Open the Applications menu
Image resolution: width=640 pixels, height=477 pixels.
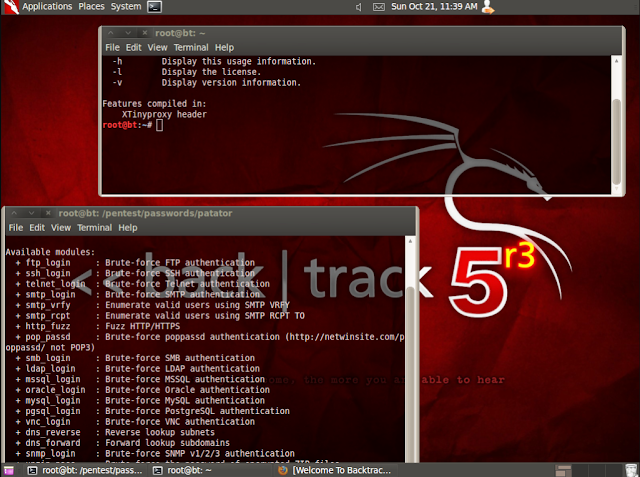47,7
